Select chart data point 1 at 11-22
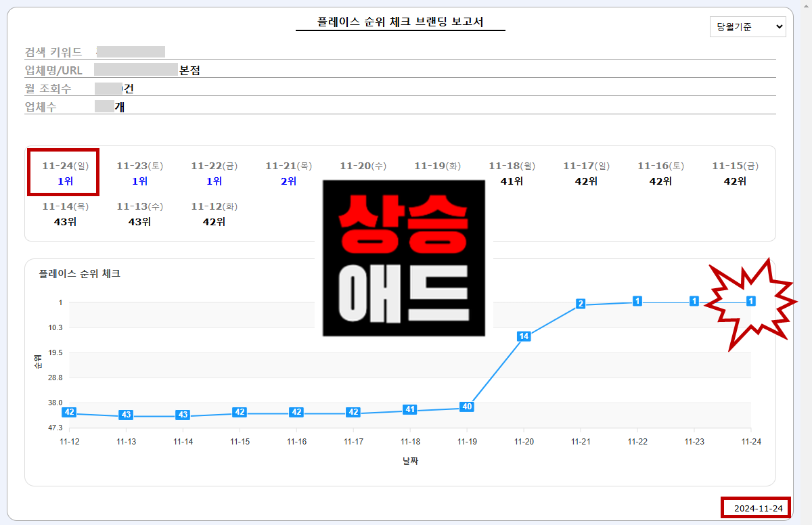Viewport: 812px width, 525px height. pyautogui.click(x=637, y=301)
